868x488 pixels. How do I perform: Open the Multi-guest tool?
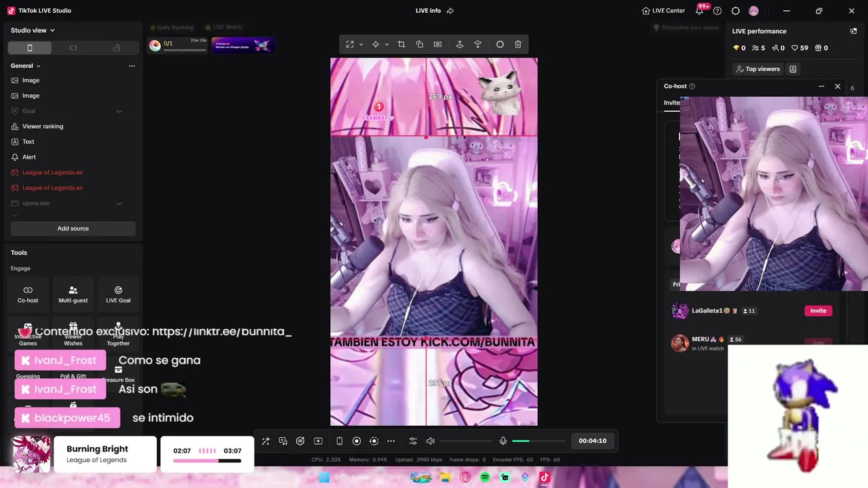coord(73,294)
